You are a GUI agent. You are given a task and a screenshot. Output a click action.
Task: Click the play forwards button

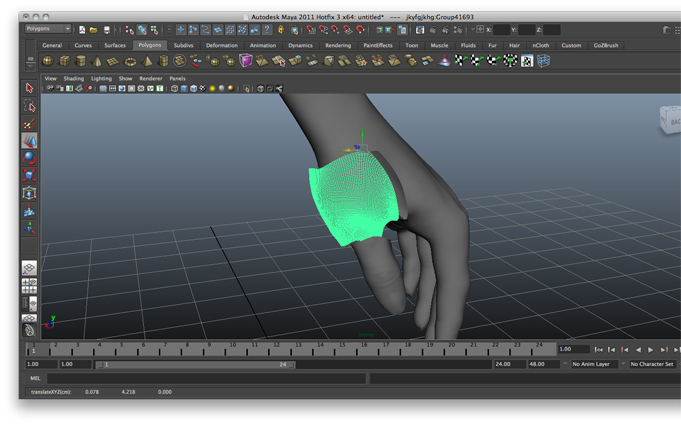point(651,349)
